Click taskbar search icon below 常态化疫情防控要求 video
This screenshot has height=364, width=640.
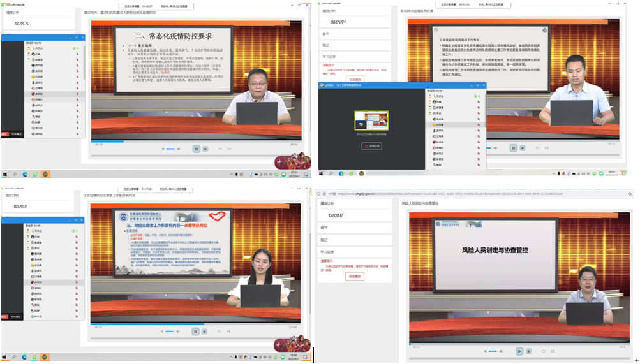pyautogui.click(x=15, y=174)
